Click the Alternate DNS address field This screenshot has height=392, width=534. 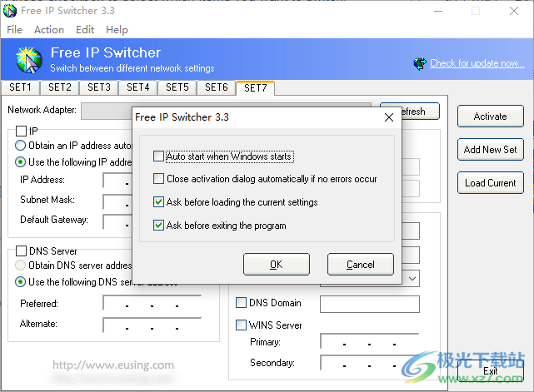tap(152, 325)
